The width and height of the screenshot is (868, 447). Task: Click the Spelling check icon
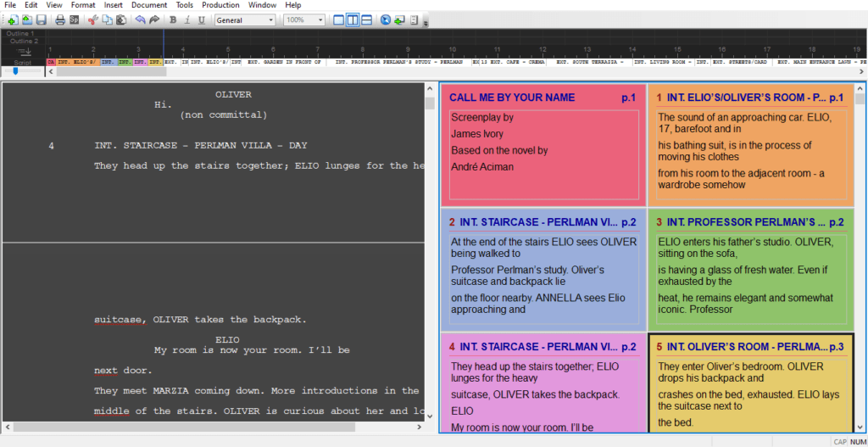[x=74, y=20]
